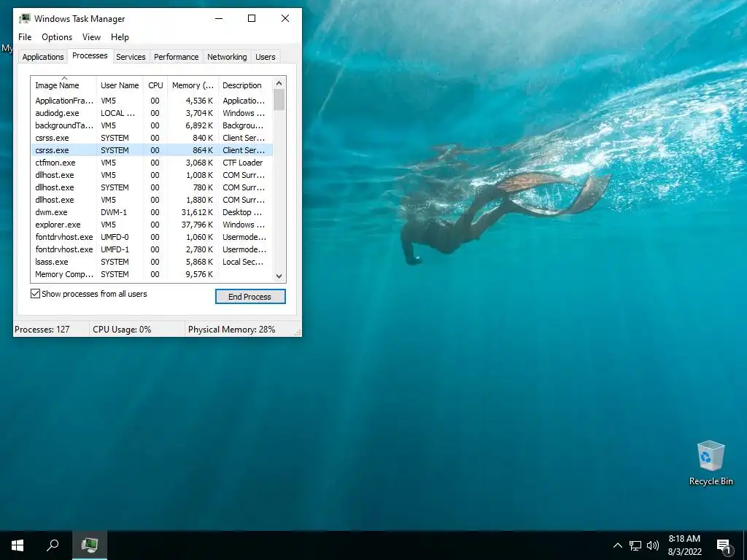The width and height of the screenshot is (747, 560).
Task: Open the Start menu Windows icon
Action: (x=18, y=545)
